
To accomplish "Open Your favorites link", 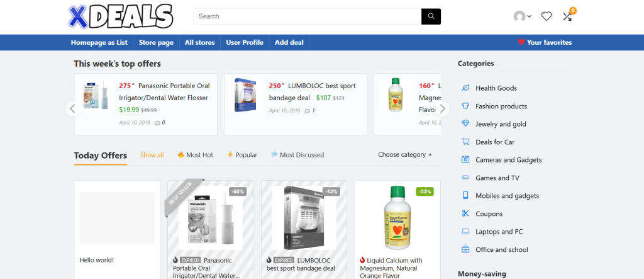I will tap(545, 43).
